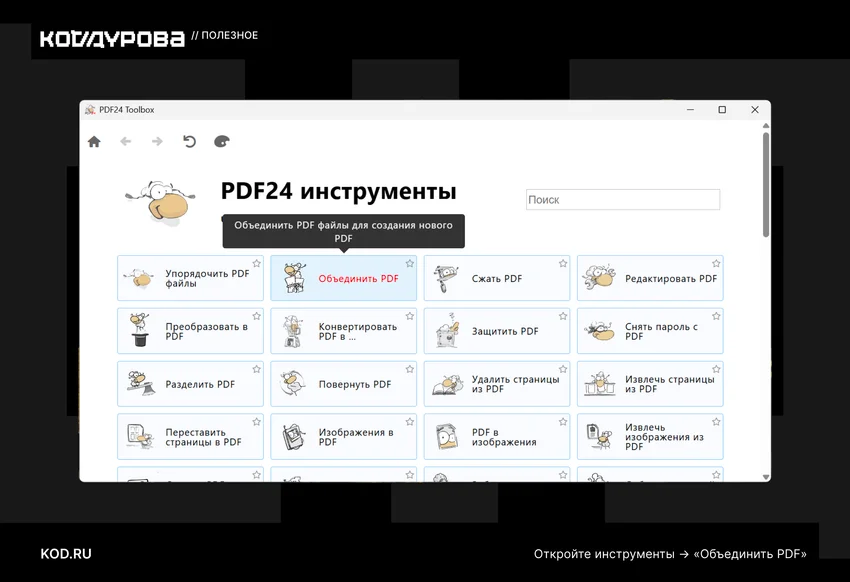This screenshot has height=582, width=850.
Task: Star the Переставить страницы в PDF tile
Action: (x=256, y=422)
